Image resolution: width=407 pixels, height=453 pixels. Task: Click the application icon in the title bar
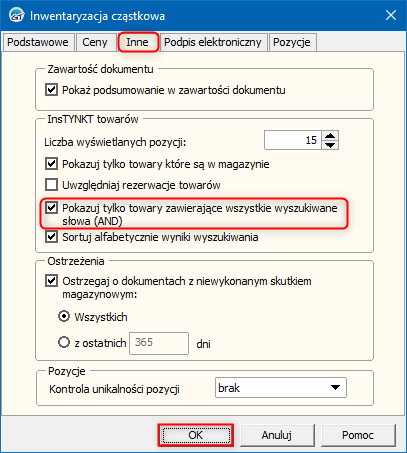[x=16, y=15]
